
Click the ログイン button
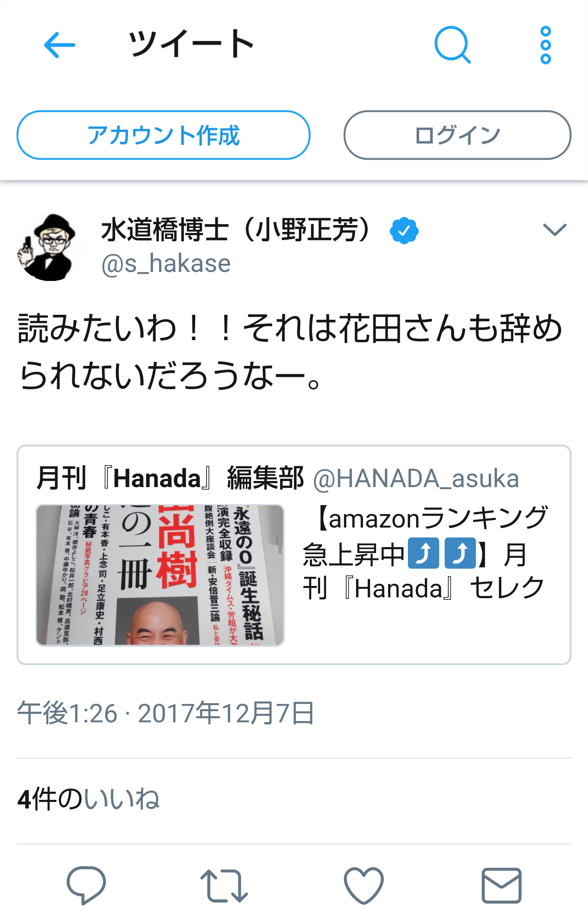457,135
